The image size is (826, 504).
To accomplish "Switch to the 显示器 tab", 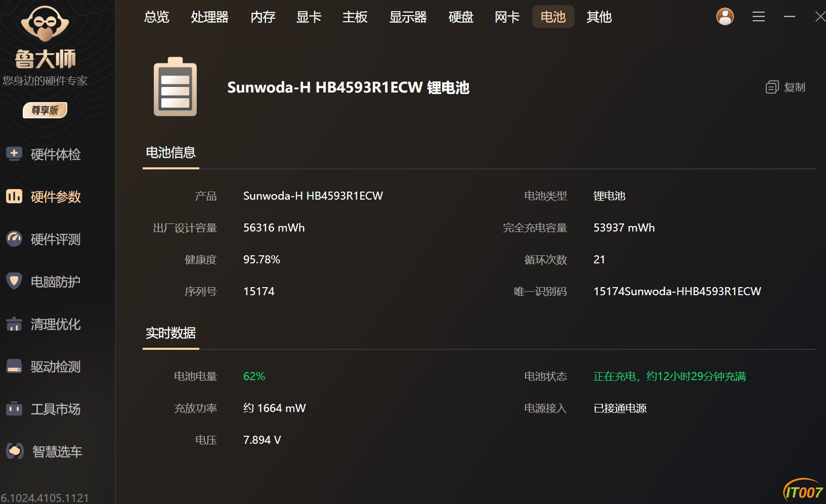I will click(x=408, y=17).
